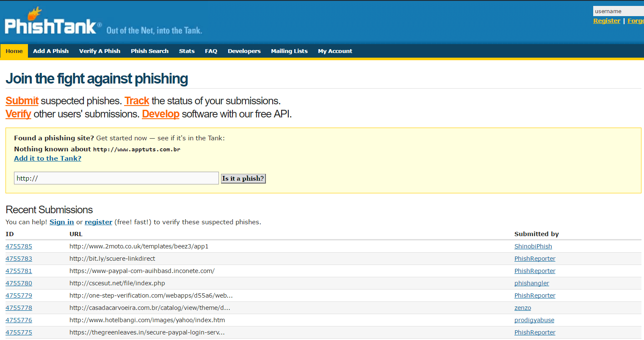View submitter ShinobiPhish profile

click(533, 246)
